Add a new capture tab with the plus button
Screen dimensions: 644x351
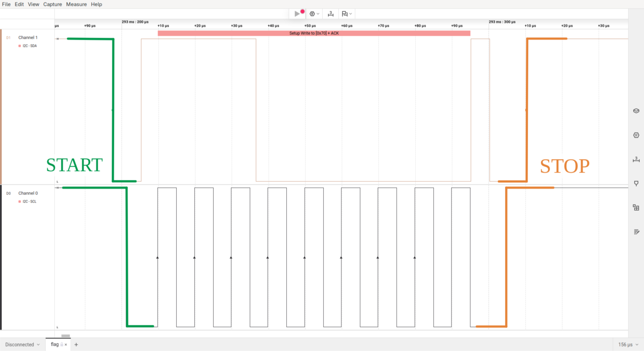point(76,344)
